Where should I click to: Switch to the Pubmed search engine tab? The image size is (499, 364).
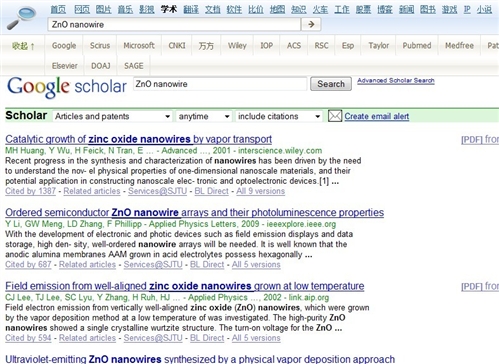[x=417, y=46]
